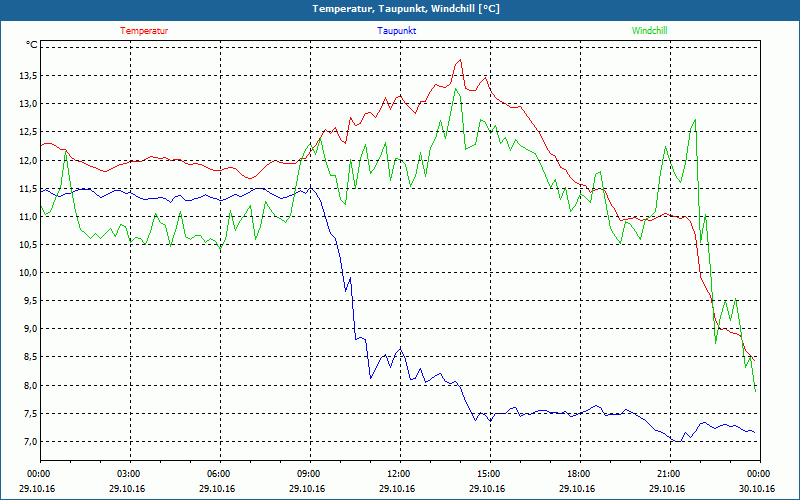Click the 15:00 time label
This screenshot has height=500, width=800.
pyautogui.click(x=490, y=474)
